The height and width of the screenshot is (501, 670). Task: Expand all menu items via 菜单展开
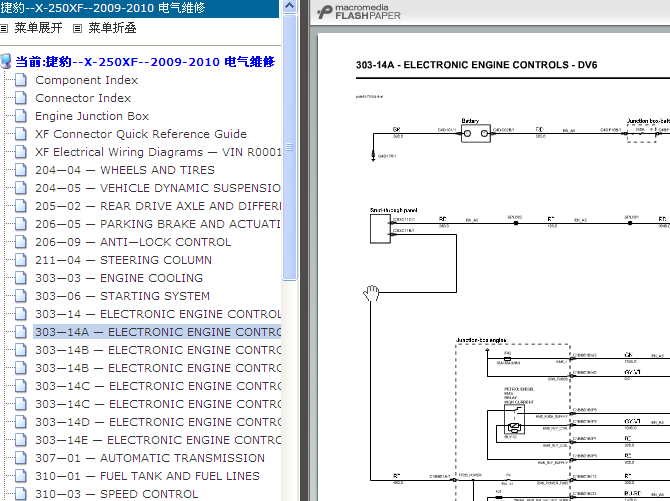click(x=38, y=28)
